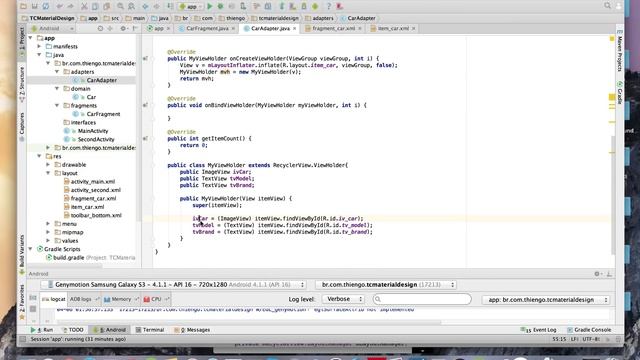Click the Copy toolbar icon
This screenshot has height=360, width=640.
[x=95, y=6]
